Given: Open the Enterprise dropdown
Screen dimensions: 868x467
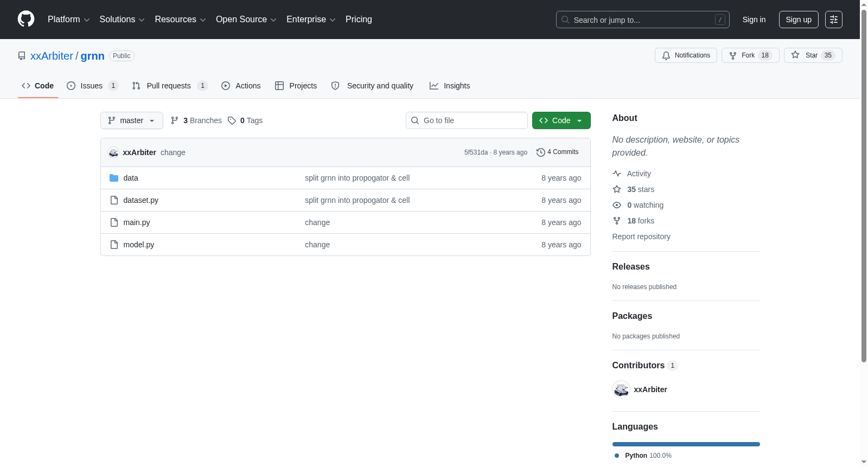Looking at the screenshot, I should pos(311,20).
